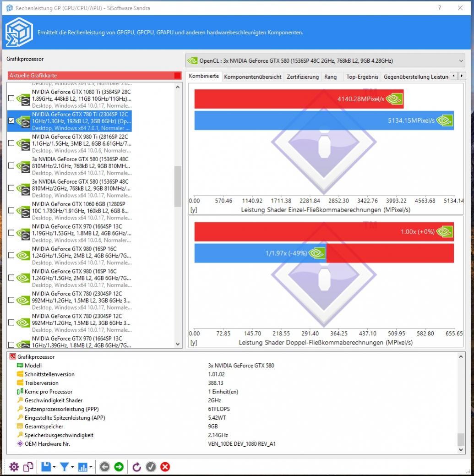This screenshot has height=476, width=474.
Task: Click the Modell green card icon
Action: click(x=20, y=365)
